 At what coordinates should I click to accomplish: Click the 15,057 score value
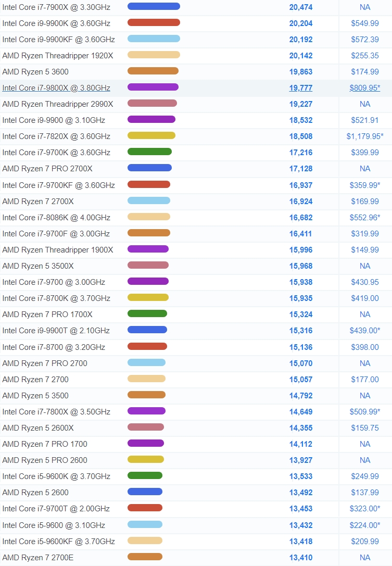tap(301, 380)
